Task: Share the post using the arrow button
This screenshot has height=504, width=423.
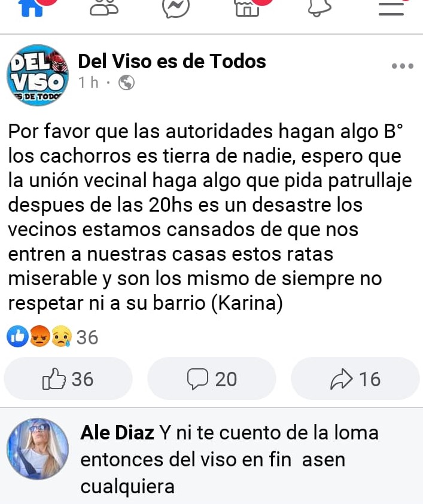Action: (x=355, y=378)
